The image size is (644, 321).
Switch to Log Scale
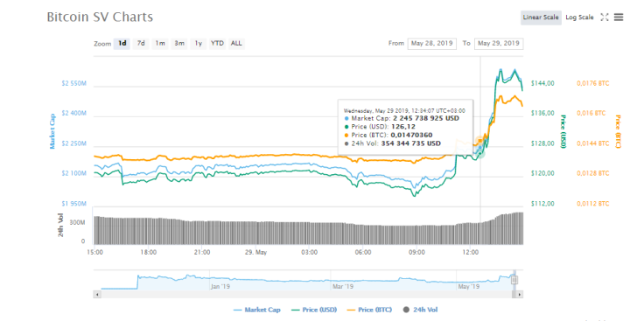[x=579, y=17]
